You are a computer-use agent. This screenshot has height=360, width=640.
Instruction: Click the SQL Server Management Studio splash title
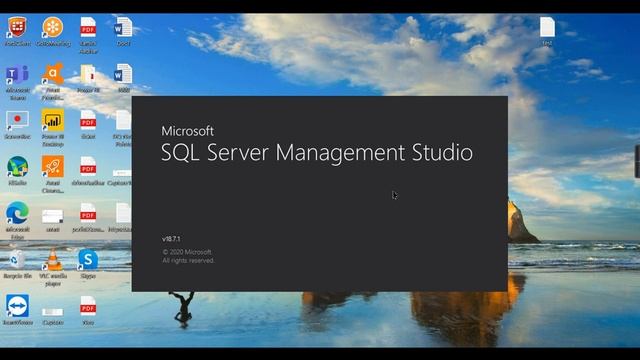click(317, 153)
